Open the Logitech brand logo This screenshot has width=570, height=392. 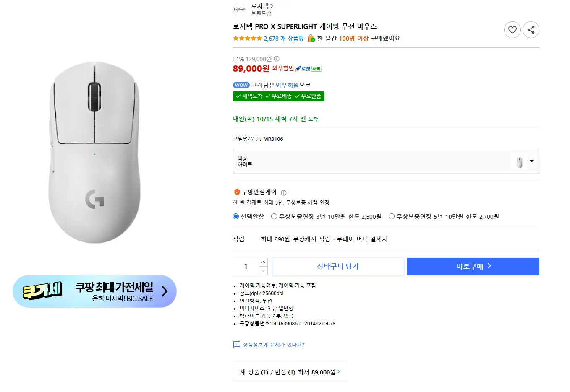(x=240, y=9)
